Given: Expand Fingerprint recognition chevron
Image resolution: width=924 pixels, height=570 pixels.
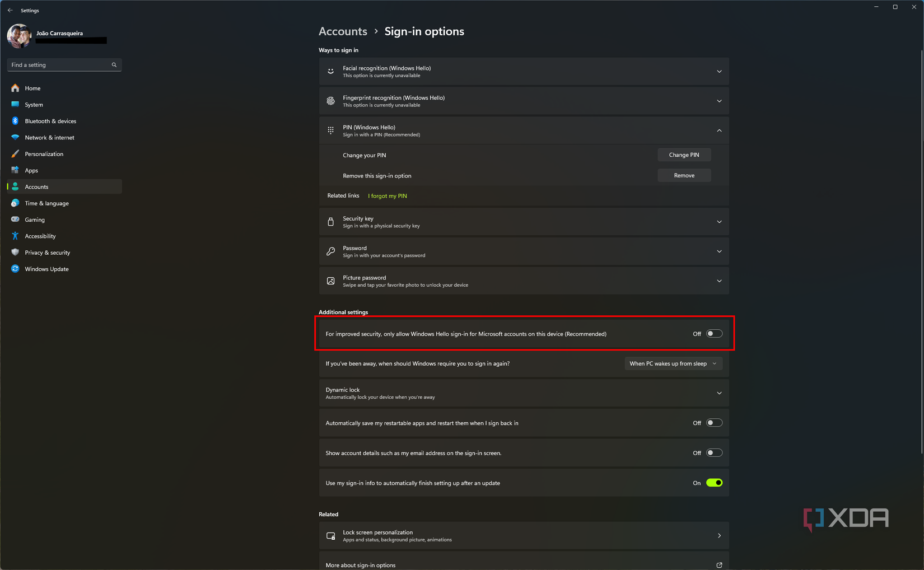Looking at the screenshot, I should pos(720,101).
